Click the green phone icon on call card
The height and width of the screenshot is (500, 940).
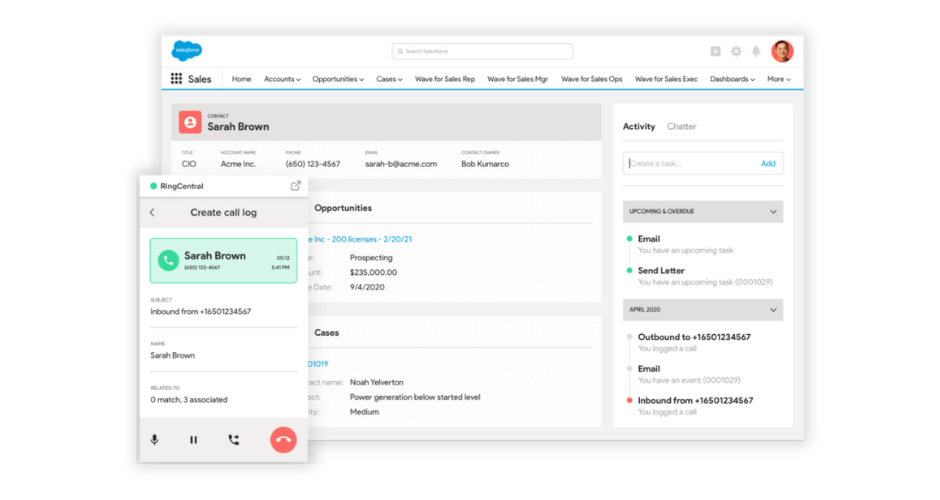(168, 260)
